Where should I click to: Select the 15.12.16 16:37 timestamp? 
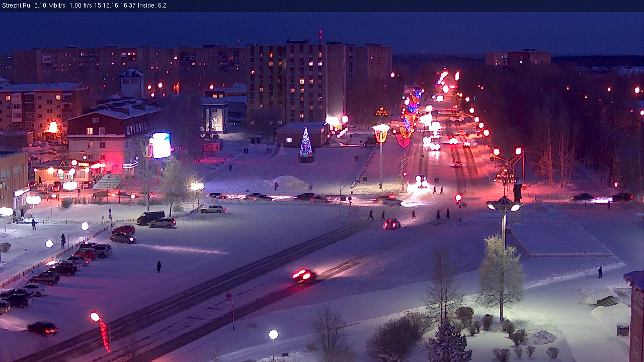pyautogui.click(x=116, y=6)
